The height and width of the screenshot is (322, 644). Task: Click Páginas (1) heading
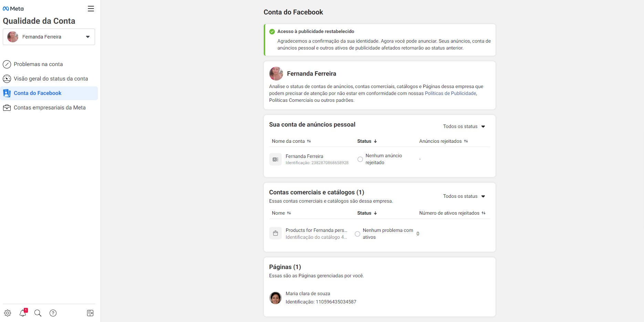coord(285,267)
